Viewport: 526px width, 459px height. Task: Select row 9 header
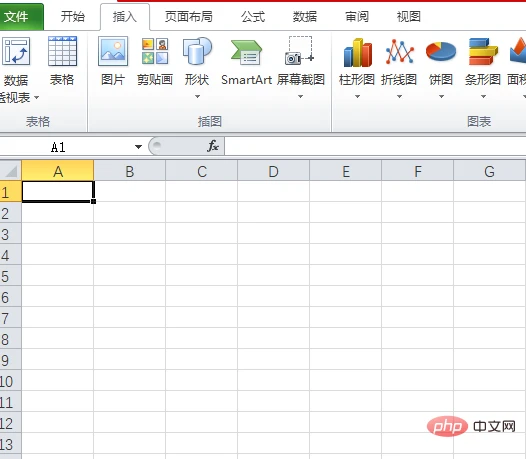click(10, 360)
